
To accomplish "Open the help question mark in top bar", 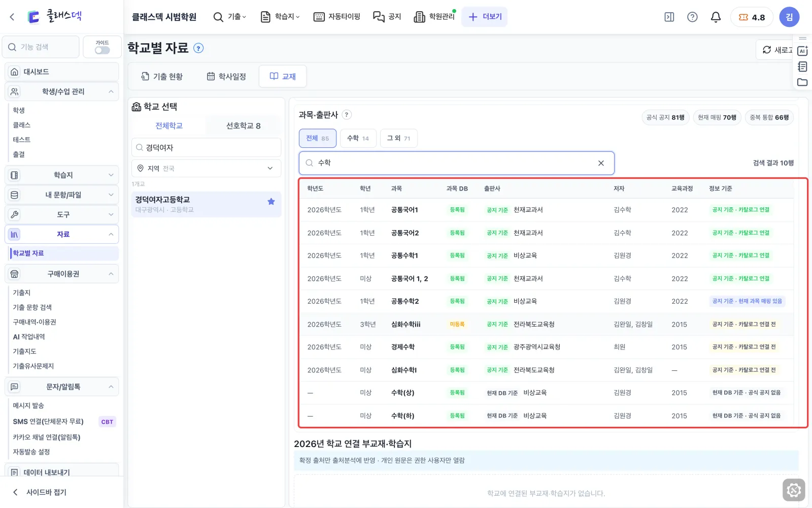I will [x=692, y=17].
